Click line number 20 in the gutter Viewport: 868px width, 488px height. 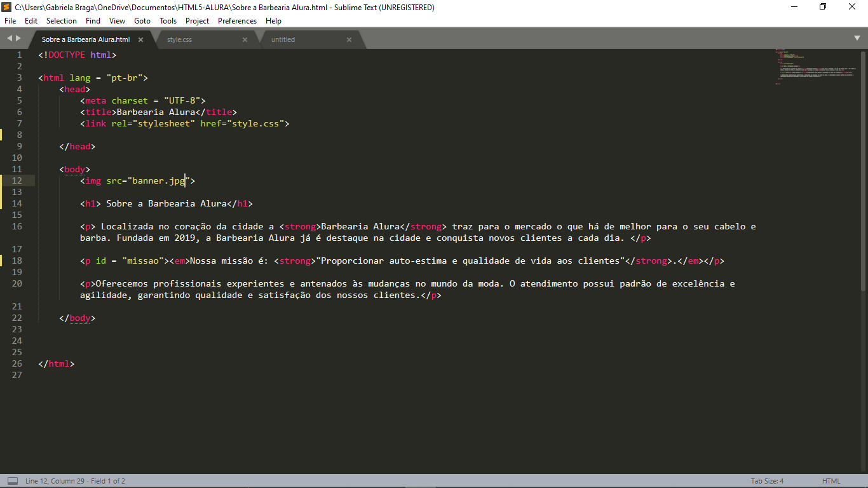(x=17, y=283)
